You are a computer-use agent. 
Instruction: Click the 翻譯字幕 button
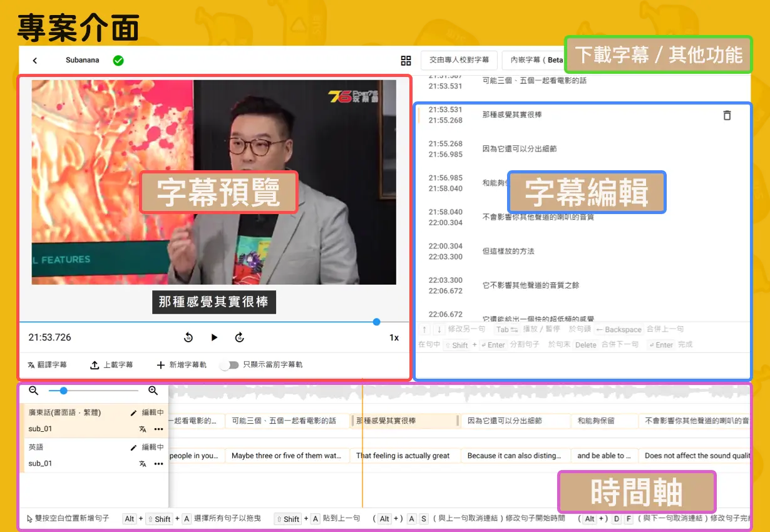47,365
